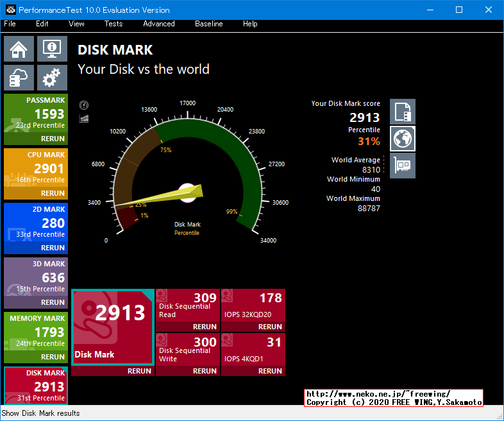Click the gauge needle on the dial
The image size is (504, 421).
(160, 196)
